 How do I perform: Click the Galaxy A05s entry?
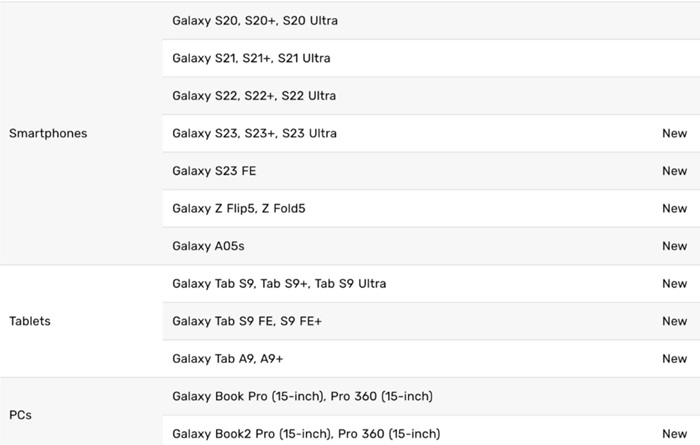(205, 246)
